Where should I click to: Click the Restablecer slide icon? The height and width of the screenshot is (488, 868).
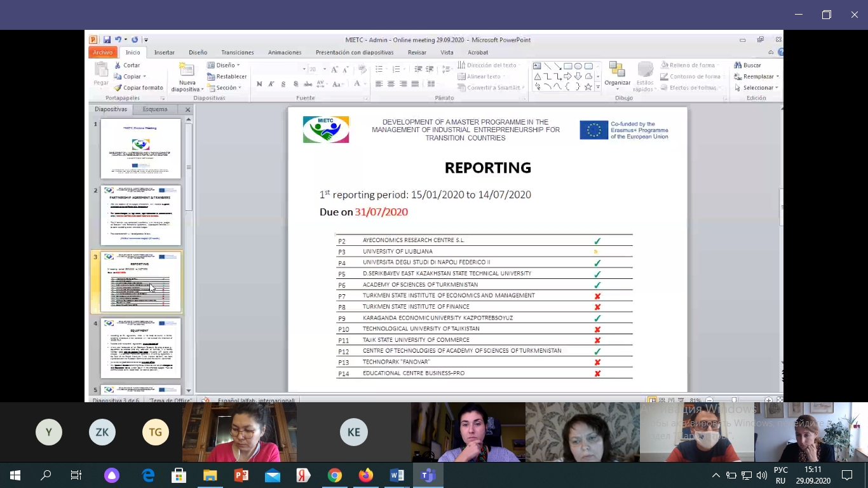(212, 77)
